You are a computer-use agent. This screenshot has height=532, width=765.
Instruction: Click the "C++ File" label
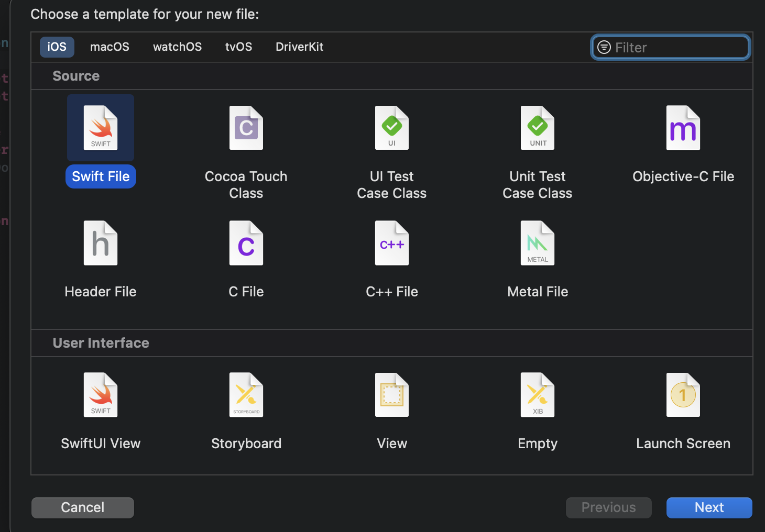(x=392, y=292)
